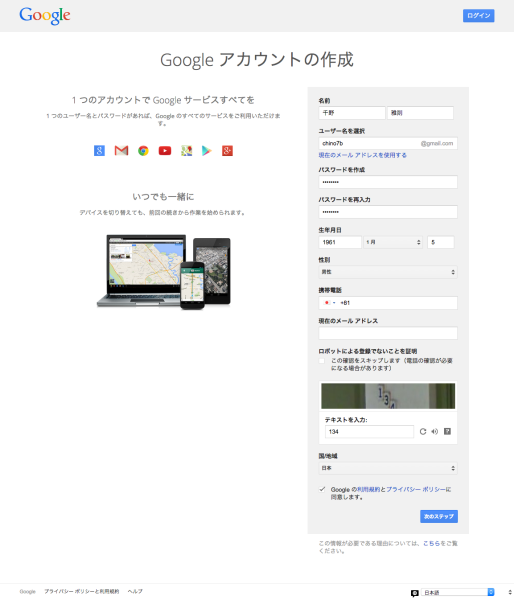Click the birth day field showing 5
The image size is (514, 600).
tap(441, 242)
